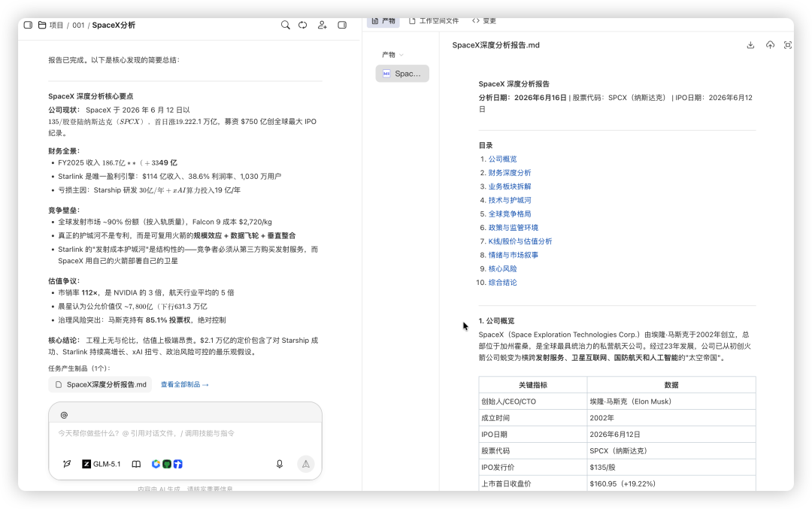
Task: Collapse the 产物 section chevron
Action: (401, 55)
